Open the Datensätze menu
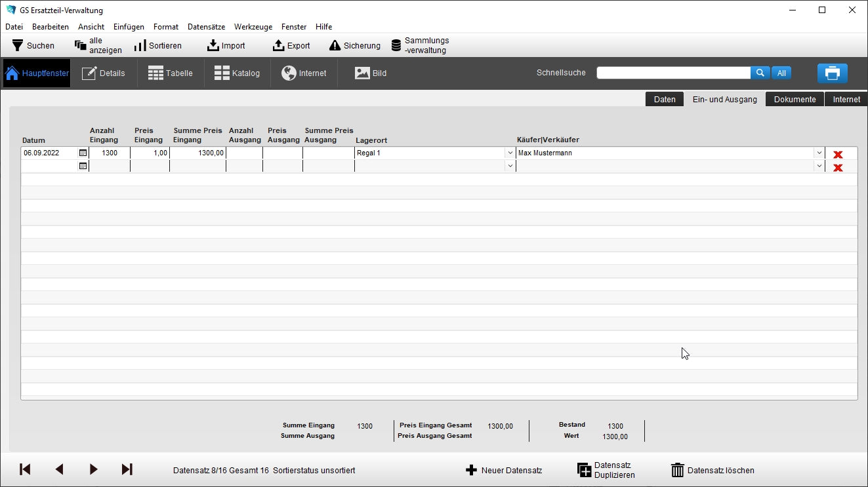 (x=206, y=27)
